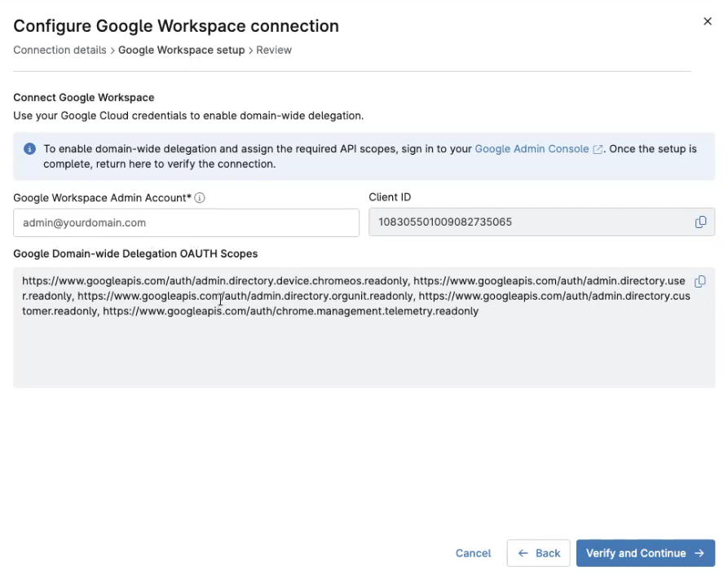Click the Google Workspace Admin Account input
This screenshot has height=580, width=728.
(186, 222)
